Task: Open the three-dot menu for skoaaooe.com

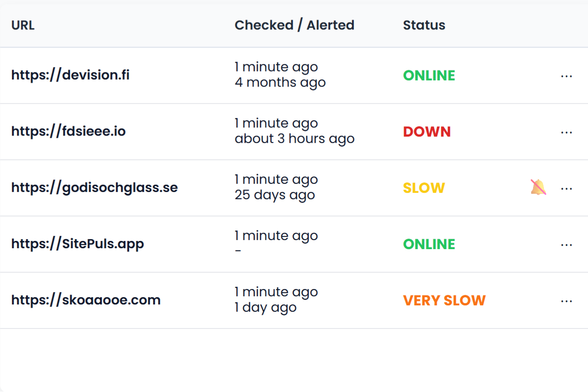Action: click(566, 301)
